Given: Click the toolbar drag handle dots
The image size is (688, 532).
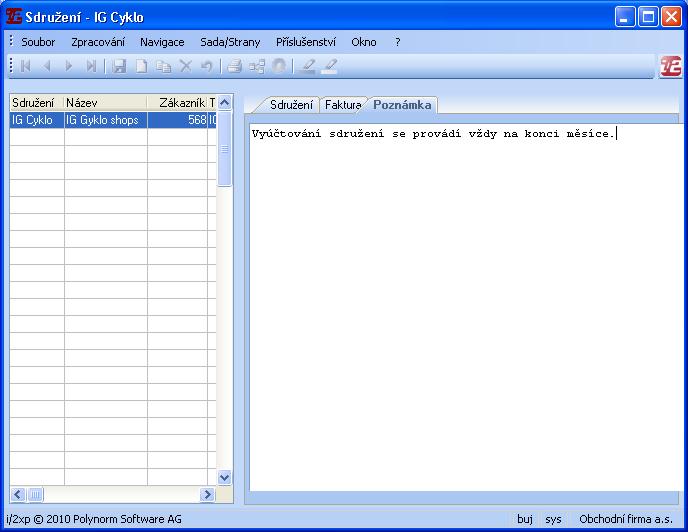Looking at the screenshot, I should tap(11, 66).
